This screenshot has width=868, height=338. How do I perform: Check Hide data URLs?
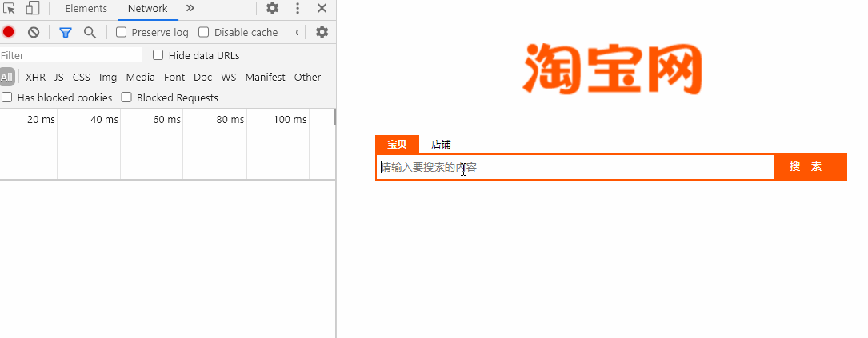click(158, 55)
